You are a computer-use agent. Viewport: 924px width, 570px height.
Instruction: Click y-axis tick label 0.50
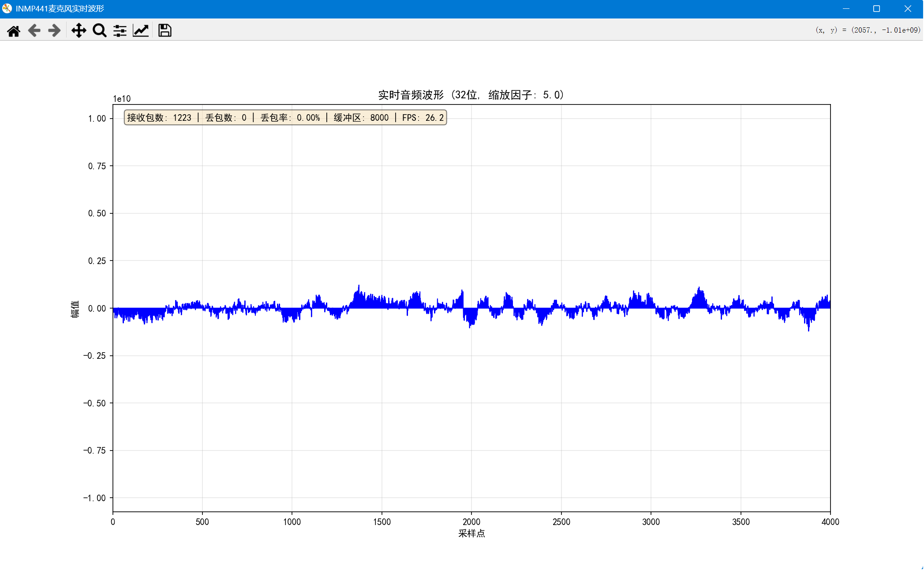97,213
